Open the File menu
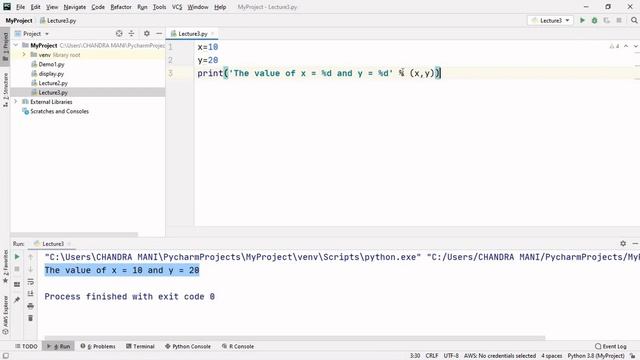The width and height of the screenshot is (640, 360). [20, 7]
